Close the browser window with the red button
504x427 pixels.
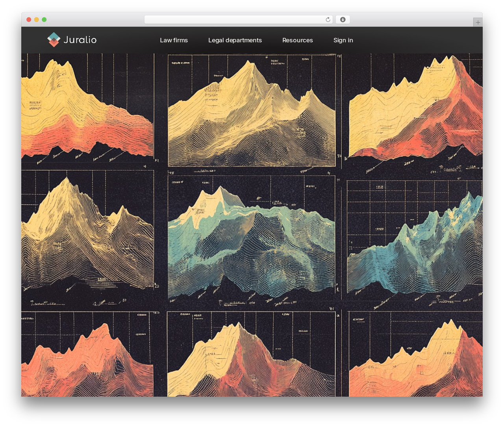coord(29,20)
